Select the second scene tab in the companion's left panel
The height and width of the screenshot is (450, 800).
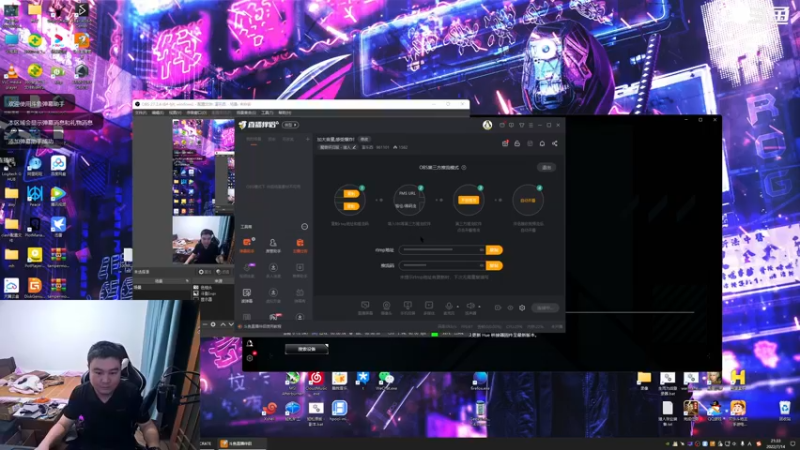272,139
